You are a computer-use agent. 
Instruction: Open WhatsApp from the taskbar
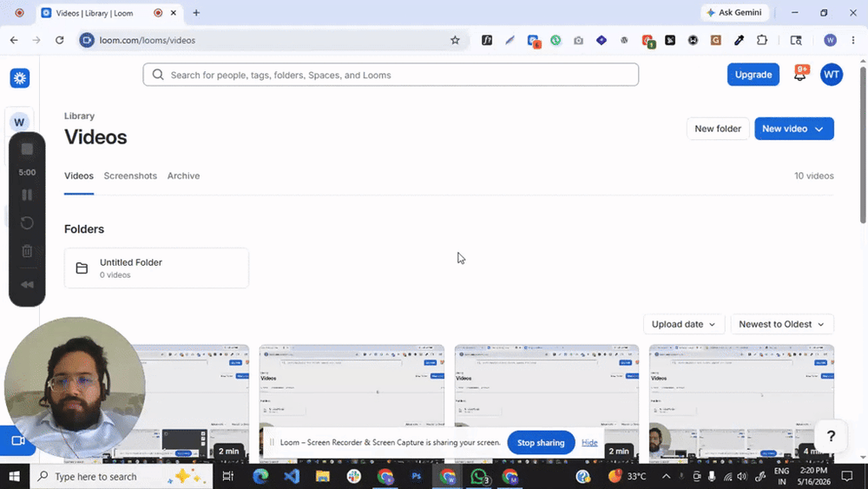479,476
